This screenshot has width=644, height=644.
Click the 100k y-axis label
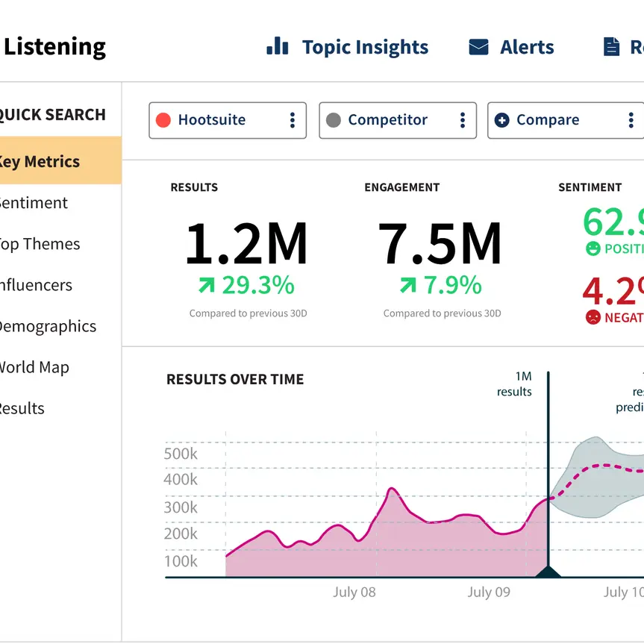[181, 561]
